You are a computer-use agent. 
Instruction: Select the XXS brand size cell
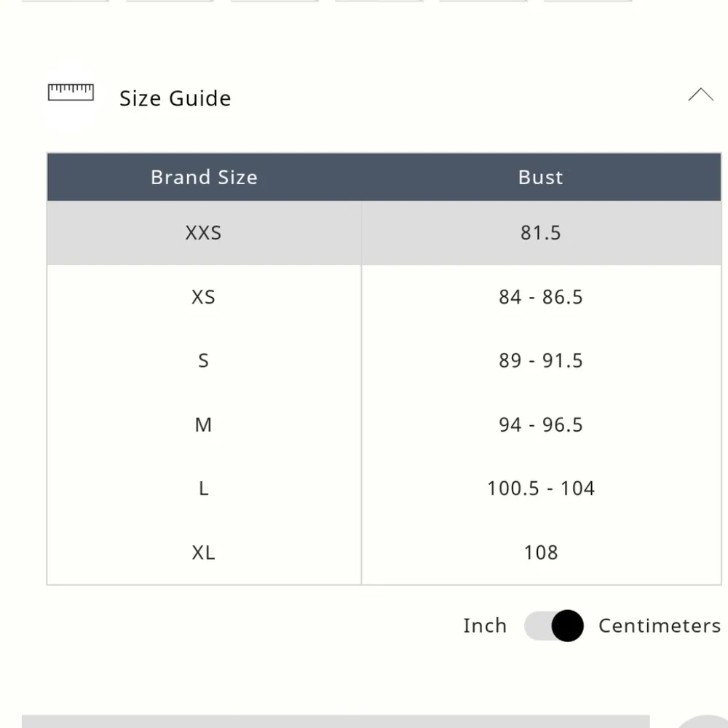point(204,233)
